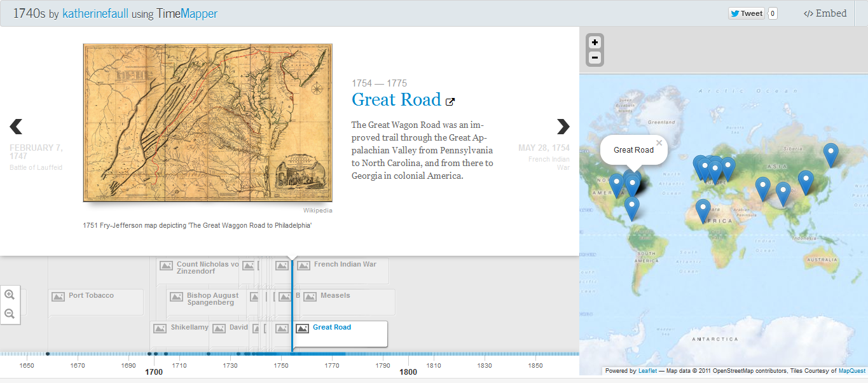868x383 pixels.
Task: Select the French Indian War timeline event
Action: point(341,270)
